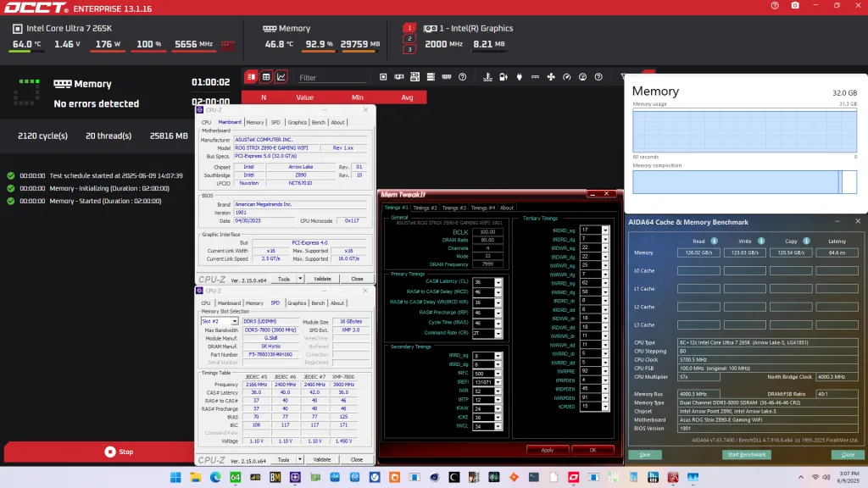Toggle the sensor grid view in OCCT
The width and height of the screenshot is (868, 488).
tap(249, 76)
